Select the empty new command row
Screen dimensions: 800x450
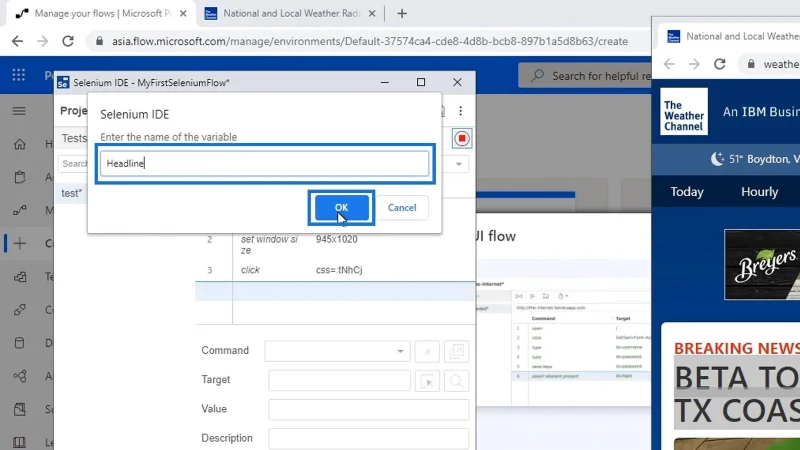(x=335, y=291)
